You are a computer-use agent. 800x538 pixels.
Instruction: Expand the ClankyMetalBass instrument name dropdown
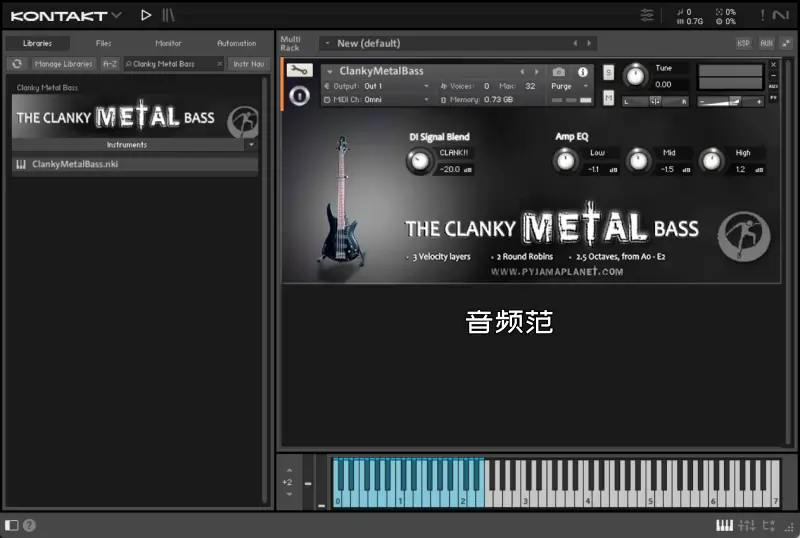330,71
